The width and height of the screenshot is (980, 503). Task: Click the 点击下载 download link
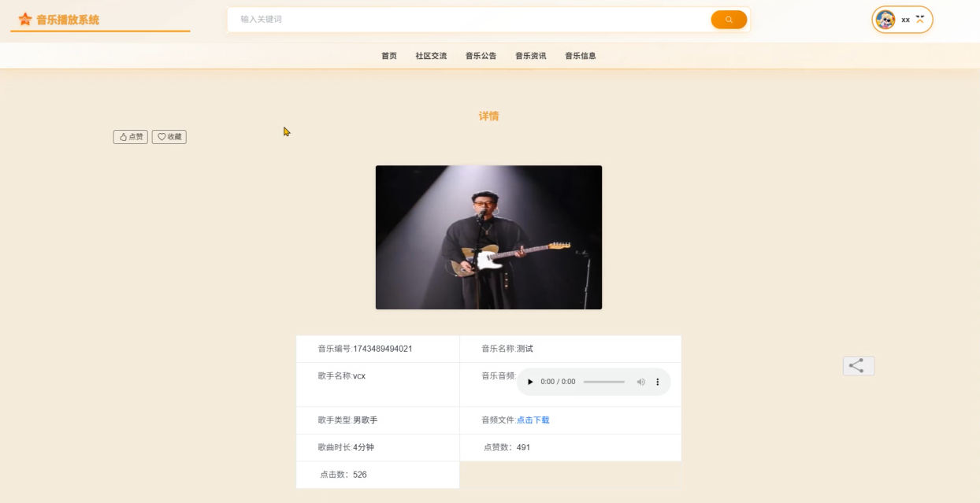click(x=533, y=420)
